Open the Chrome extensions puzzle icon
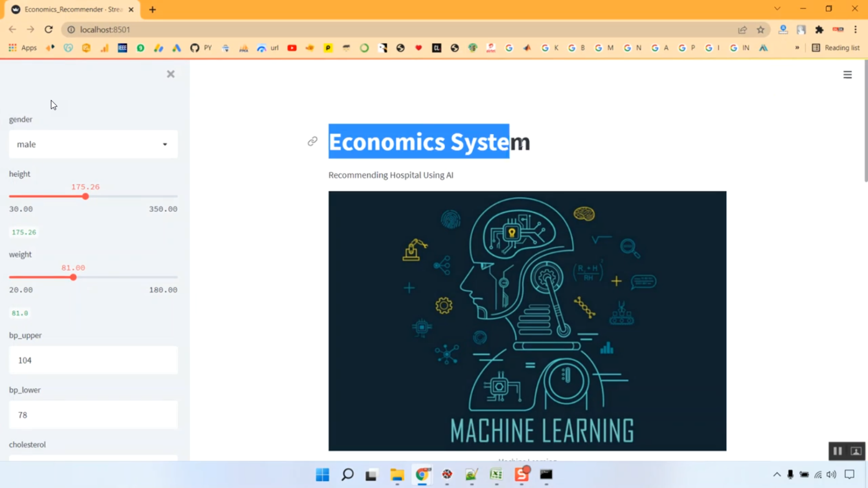Screen dimensions: 868x488 819,29
